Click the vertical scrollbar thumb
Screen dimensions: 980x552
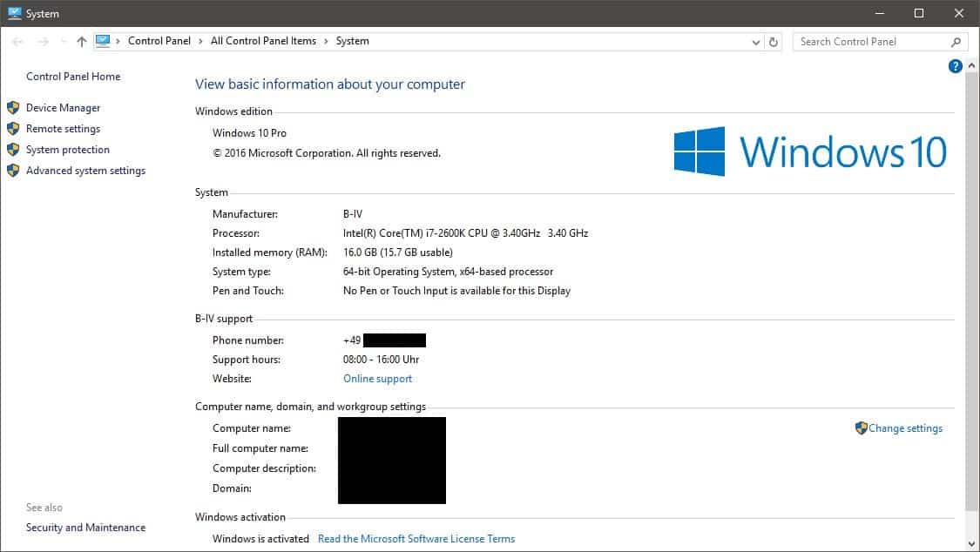click(971, 290)
